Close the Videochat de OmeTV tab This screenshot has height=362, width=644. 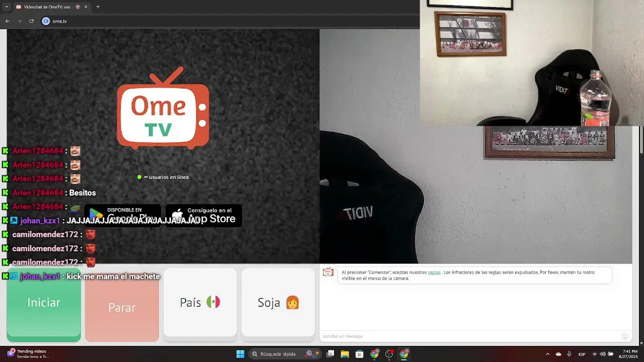[86, 7]
